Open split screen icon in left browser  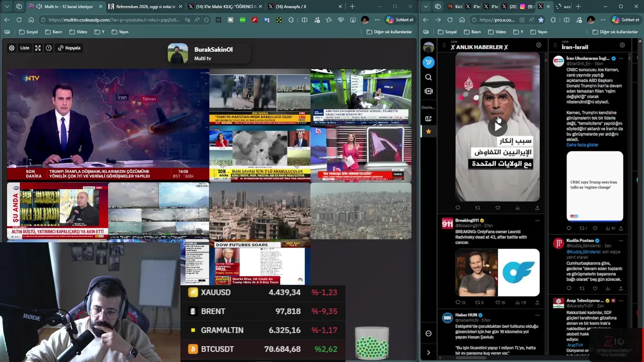tap(304, 20)
